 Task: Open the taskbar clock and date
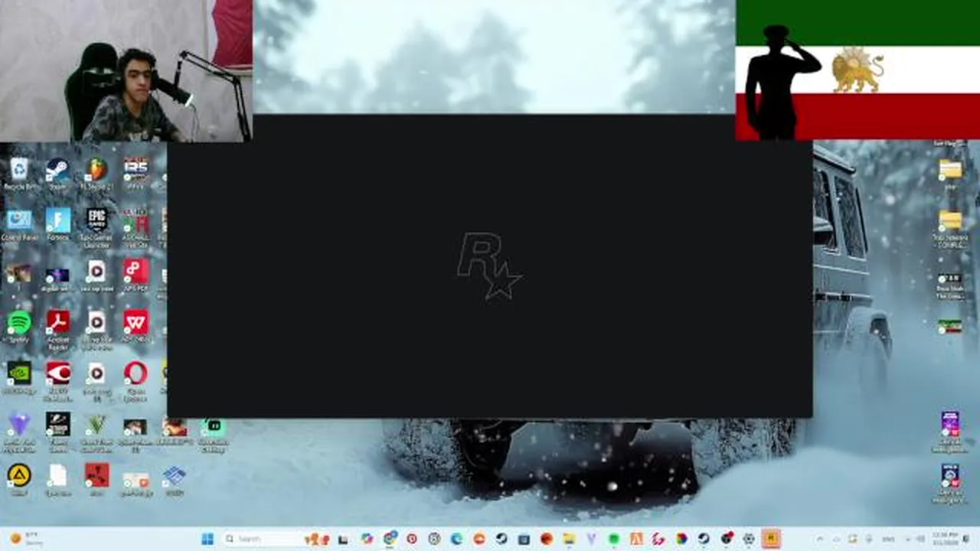(x=944, y=539)
